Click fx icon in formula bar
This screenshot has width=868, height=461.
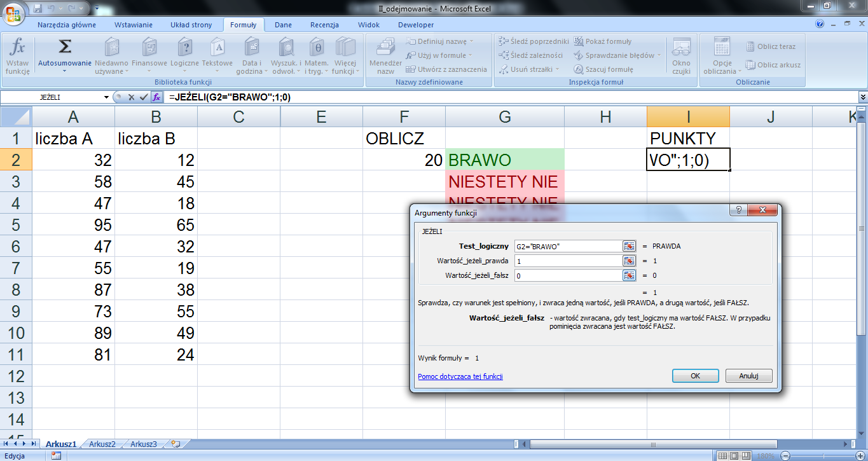[156, 97]
